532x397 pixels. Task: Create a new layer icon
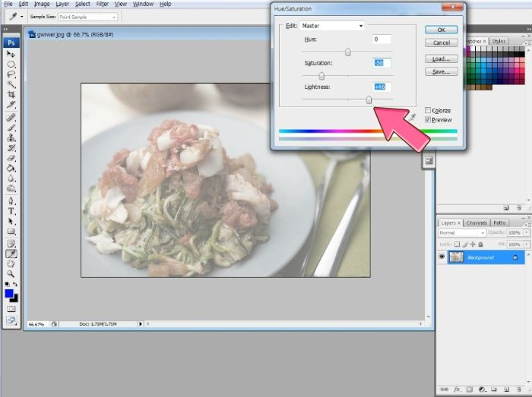506,389
